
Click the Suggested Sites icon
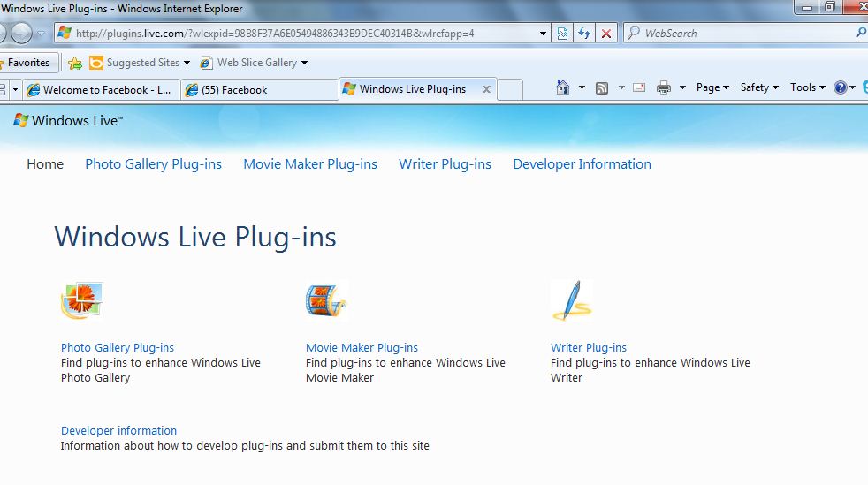click(x=96, y=63)
